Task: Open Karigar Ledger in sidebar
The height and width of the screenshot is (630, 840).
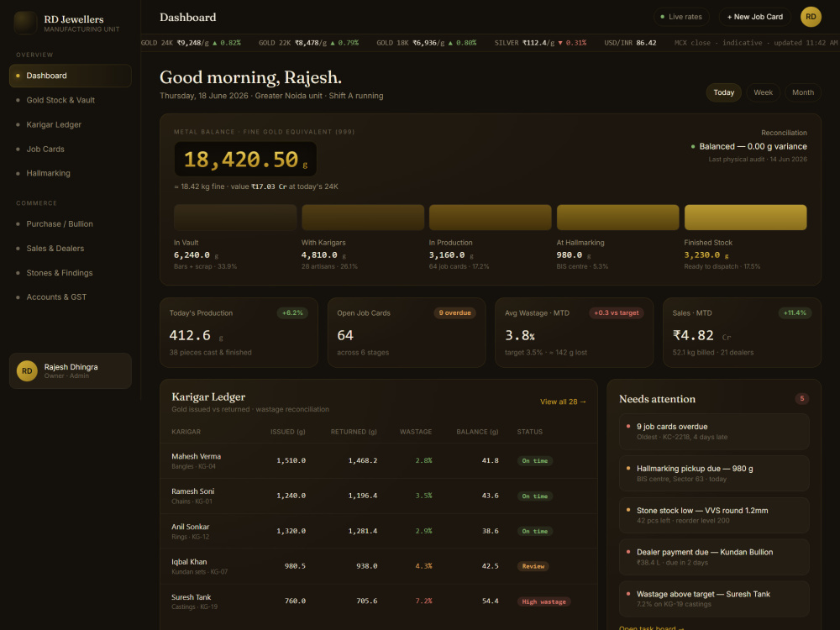Action: pyautogui.click(x=71, y=124)
